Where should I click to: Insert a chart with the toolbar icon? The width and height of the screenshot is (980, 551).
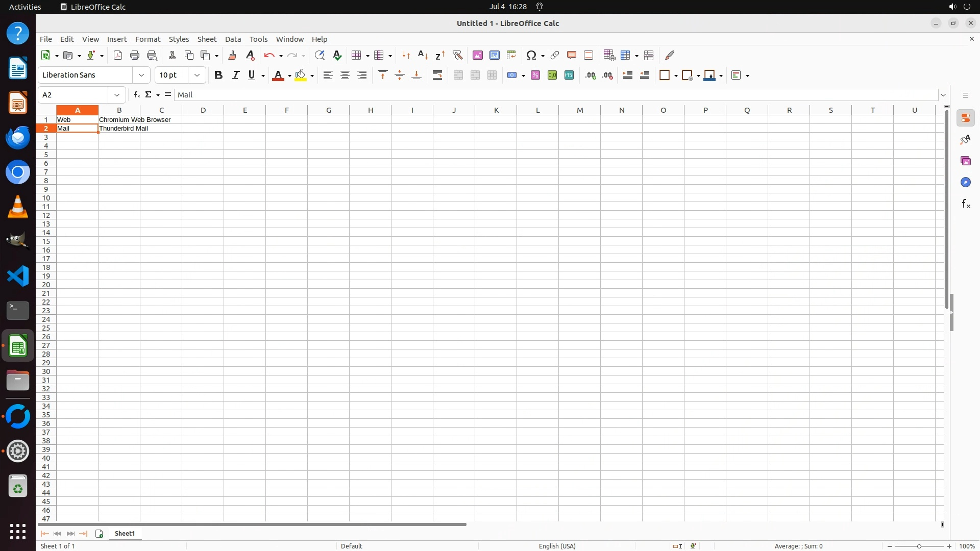[x=494, y=55]
